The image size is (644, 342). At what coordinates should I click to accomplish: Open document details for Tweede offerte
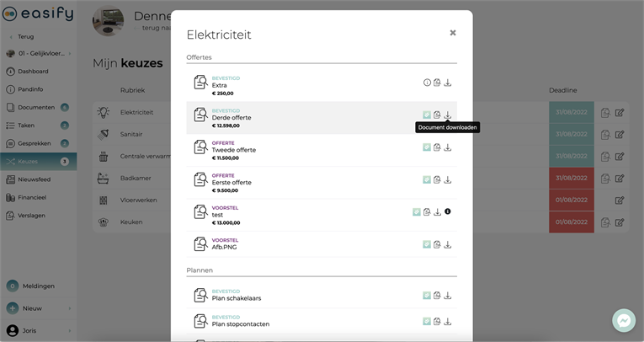[x=437, y=147]
